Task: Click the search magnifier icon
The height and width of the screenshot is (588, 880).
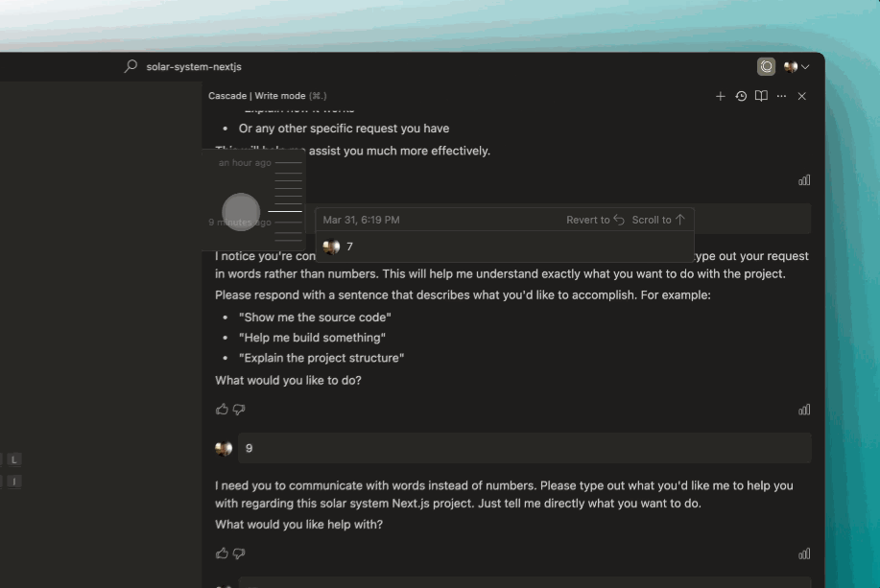Action: pyautogui.click(x=131, y=66)
